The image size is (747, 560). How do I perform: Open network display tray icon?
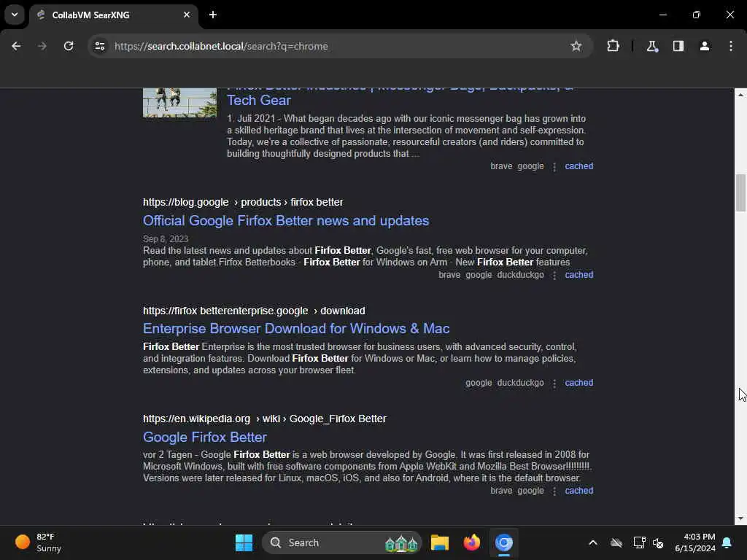tap(639, 542)
